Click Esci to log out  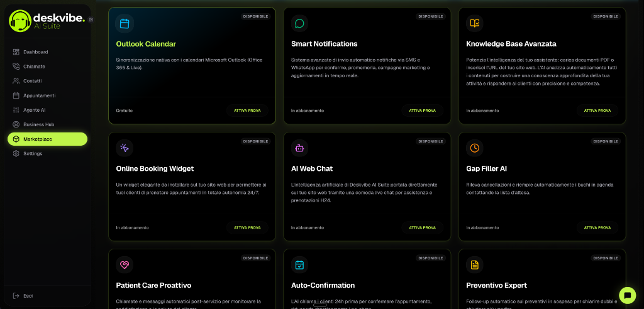click(28, 296)
